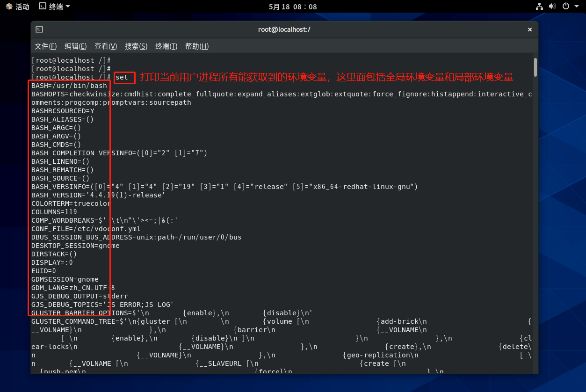Open the 文件(F) menu
The height and width of the screenshot is (392, 586).
[x=45, y=46]
